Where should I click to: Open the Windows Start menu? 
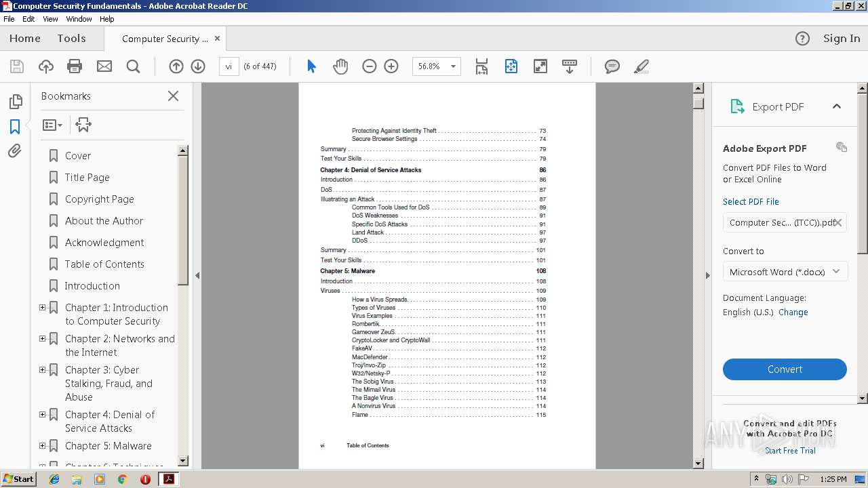click(x=18, y=479)
